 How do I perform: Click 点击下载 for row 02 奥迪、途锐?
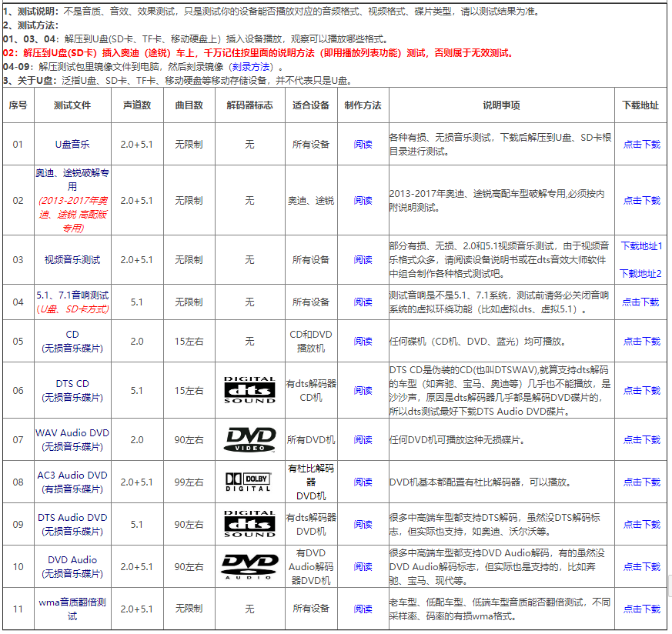click(641, 201)
